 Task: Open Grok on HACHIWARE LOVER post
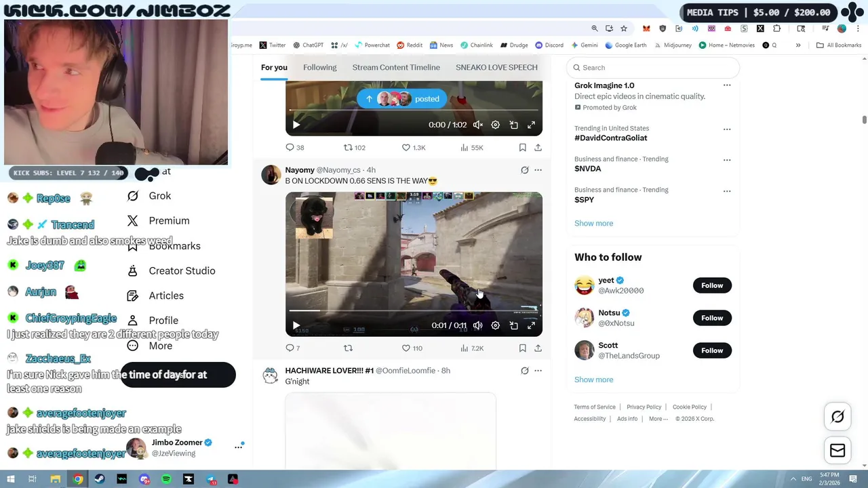click(524, 371)
